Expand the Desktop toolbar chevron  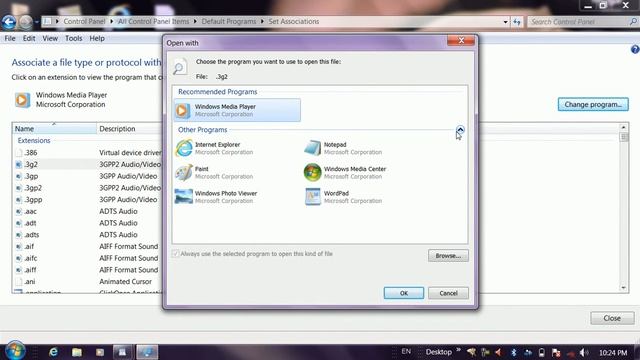(x=458, y=350)
